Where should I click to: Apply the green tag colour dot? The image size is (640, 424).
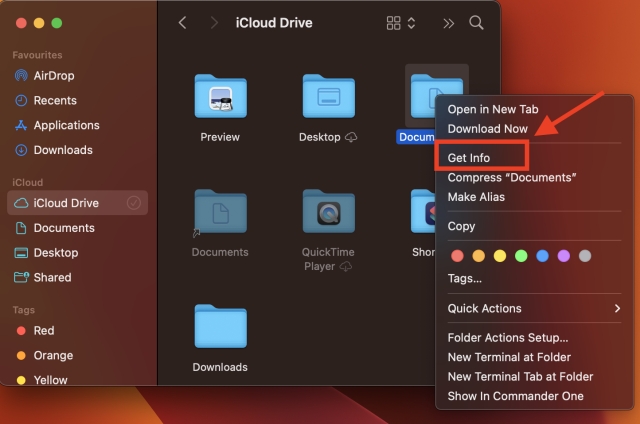[x=521, y=256]
